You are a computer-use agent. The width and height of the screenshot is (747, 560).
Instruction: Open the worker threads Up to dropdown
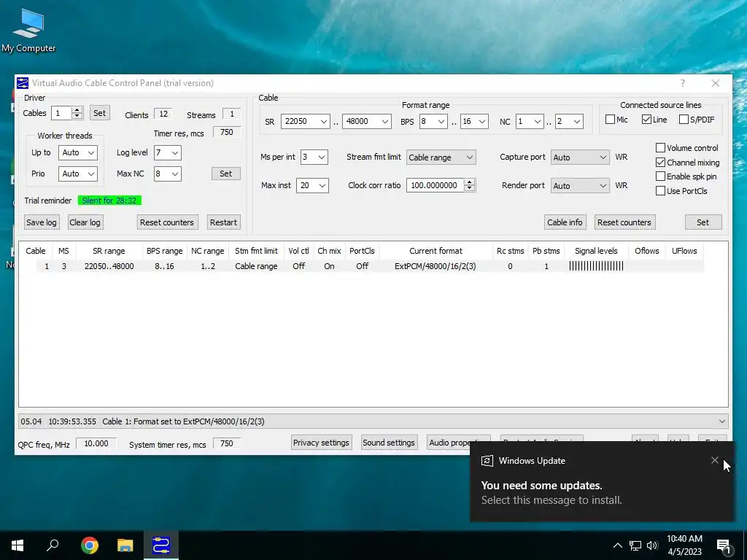[78, 153]
